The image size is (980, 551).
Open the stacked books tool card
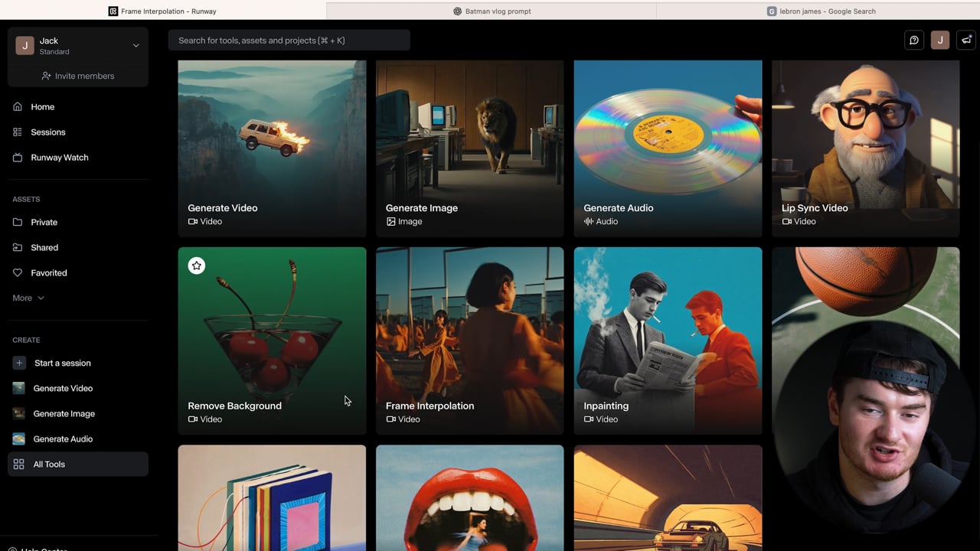point(272,497)
